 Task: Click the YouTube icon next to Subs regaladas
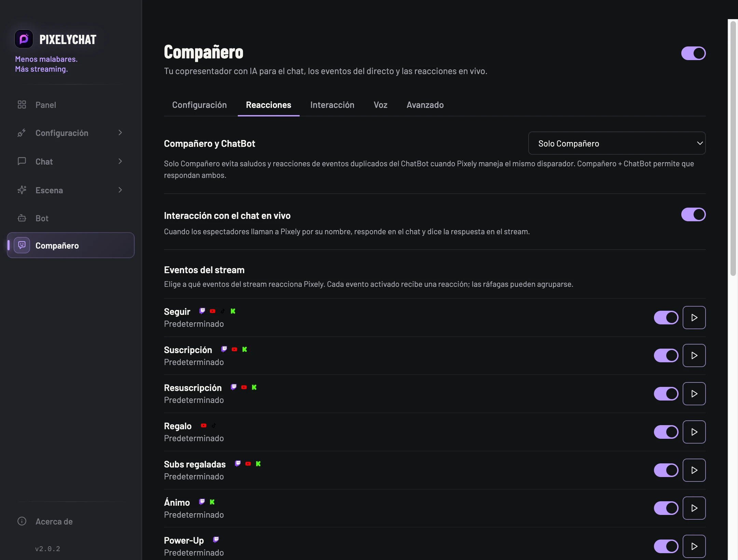(248, 464)
